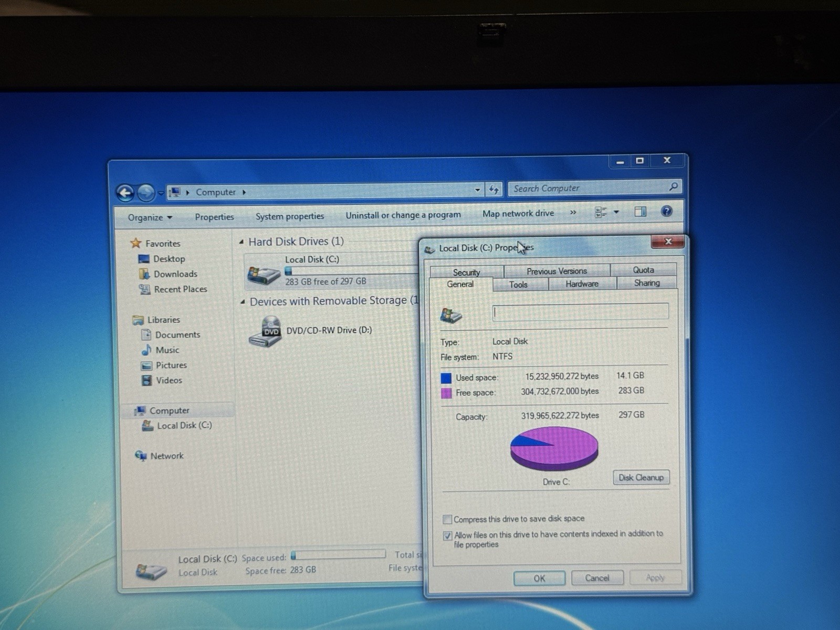The height and width of the screenshot is (630, 840).
Task: Click Map network drive
Action: click(x=518, y=213)
